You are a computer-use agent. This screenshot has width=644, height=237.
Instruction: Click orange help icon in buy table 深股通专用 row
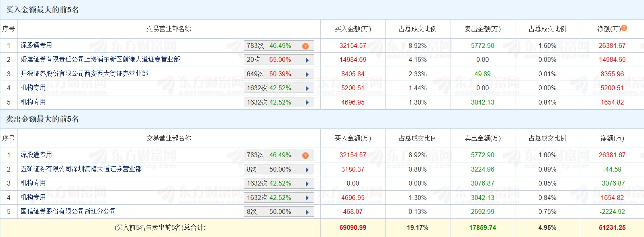(x=305, y=46)
